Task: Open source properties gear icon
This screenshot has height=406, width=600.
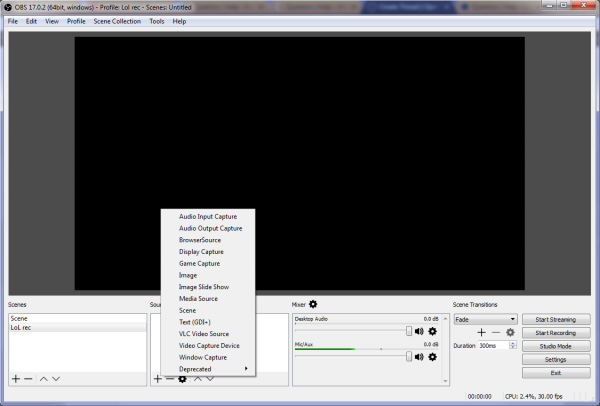Action: (183, 379)
